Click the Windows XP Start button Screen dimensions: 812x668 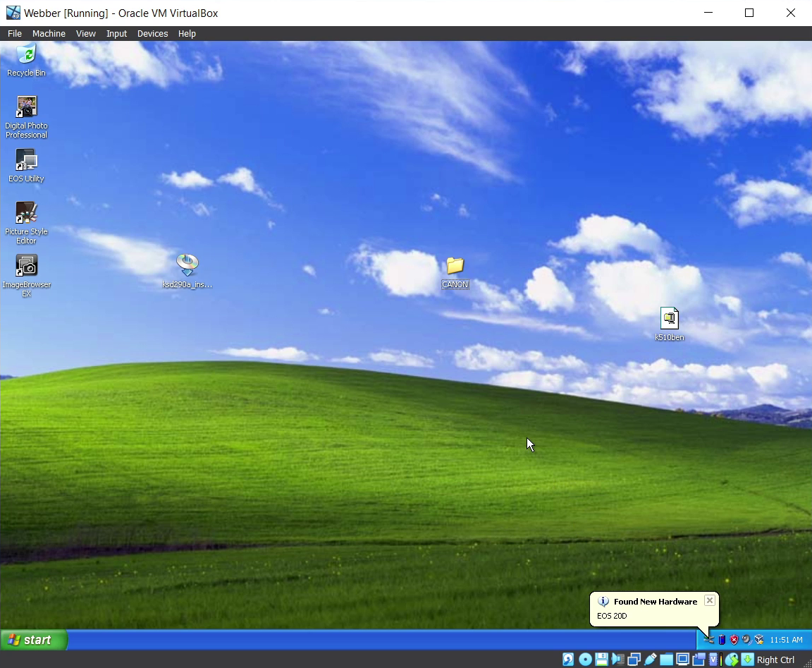tap(34, 640)
